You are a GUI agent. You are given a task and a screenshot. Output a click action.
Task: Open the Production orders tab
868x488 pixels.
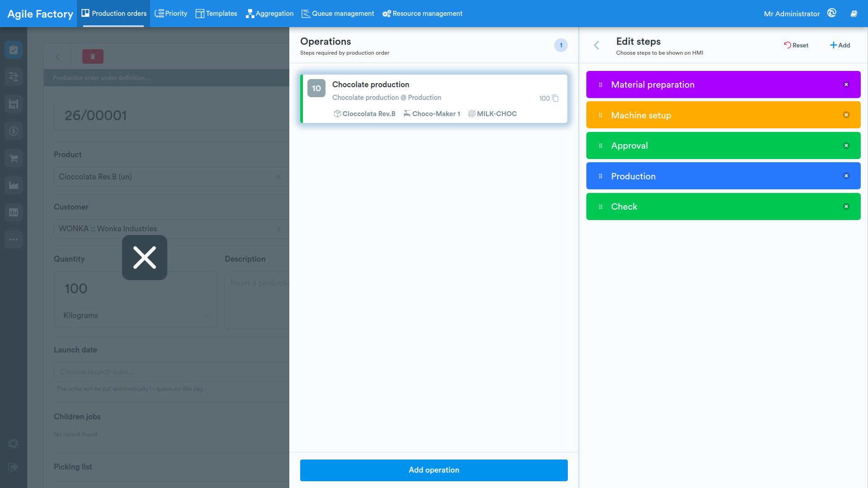113,14
